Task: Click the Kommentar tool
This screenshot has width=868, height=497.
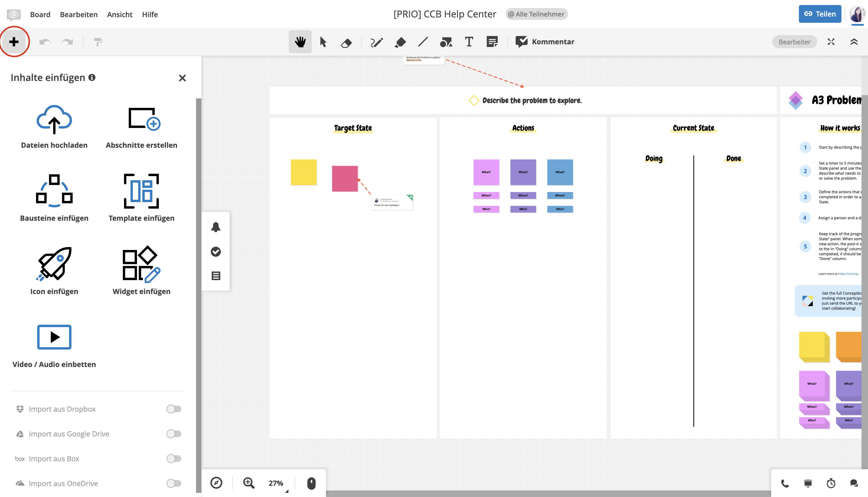Action: click(x=545, y=42)
